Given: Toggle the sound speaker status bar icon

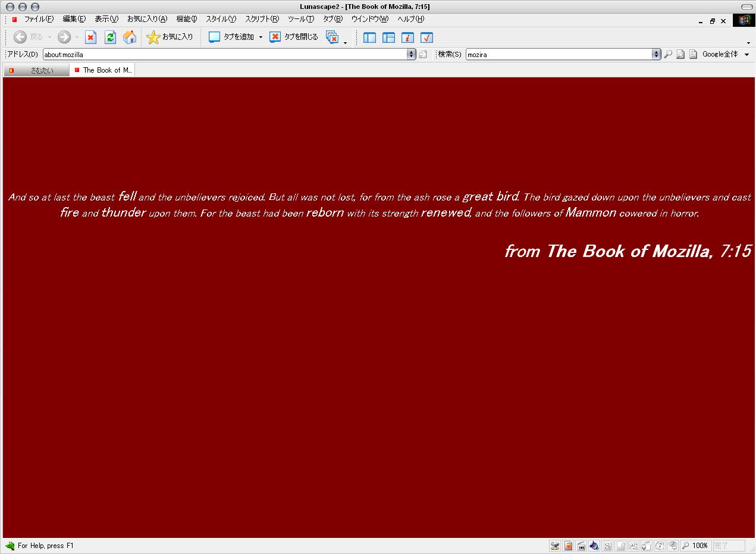Looking at the screenshot, I should [594, 546].
